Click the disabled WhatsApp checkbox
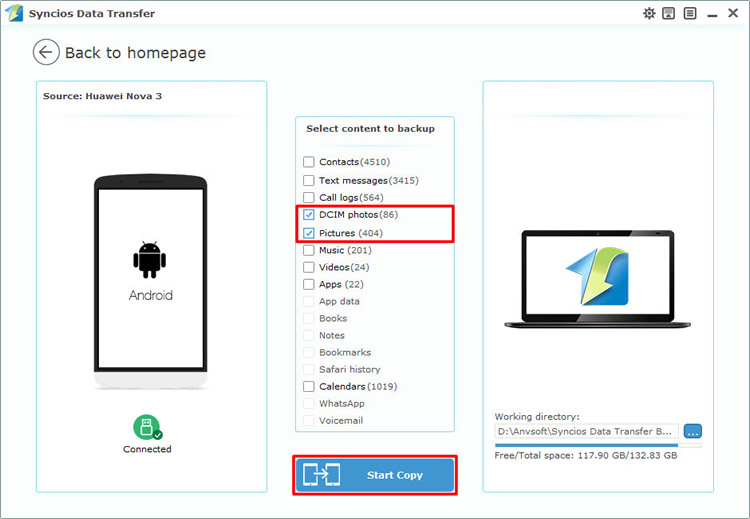Image resolution: width=750 pixels, height=519 pixels. [309, 403]
